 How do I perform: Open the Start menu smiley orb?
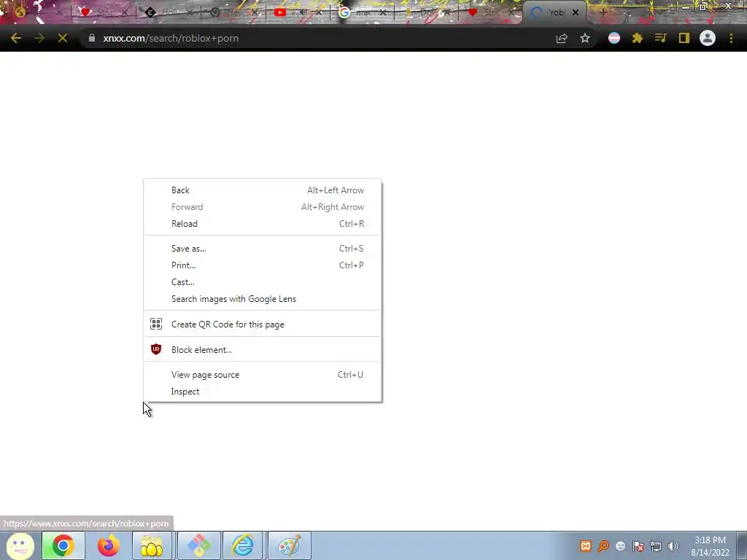pos(20,545)
